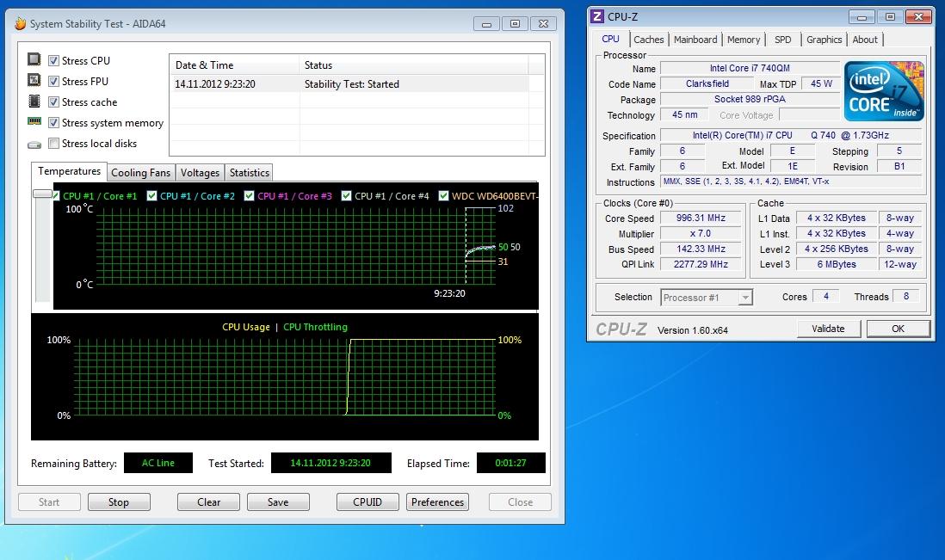Click the cache chip icon beside Stress cache
The height and width of the screenshot is (560, 945).
coord(34,102)
